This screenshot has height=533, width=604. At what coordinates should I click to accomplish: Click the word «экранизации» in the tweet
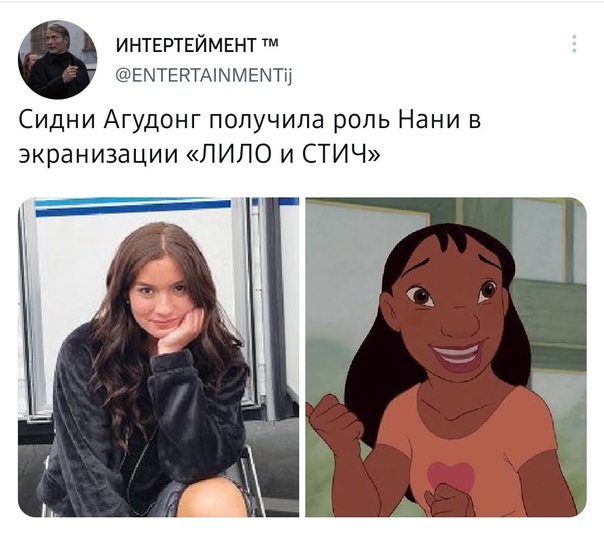tap(98, 155)
